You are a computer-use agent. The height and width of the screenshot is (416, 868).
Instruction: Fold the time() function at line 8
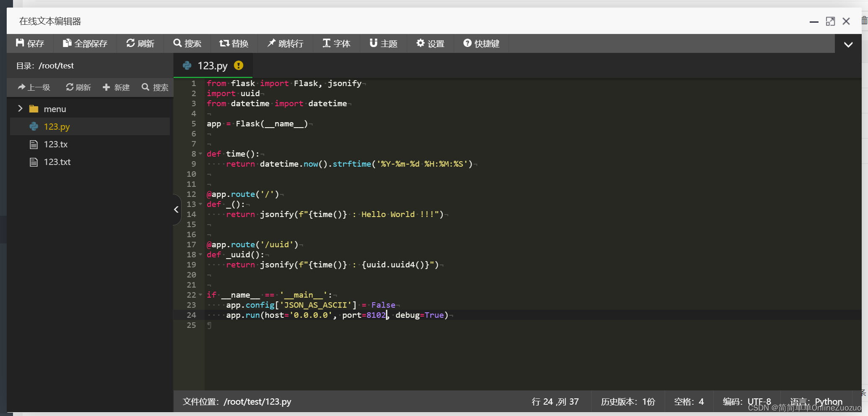(x=200, y=154)
